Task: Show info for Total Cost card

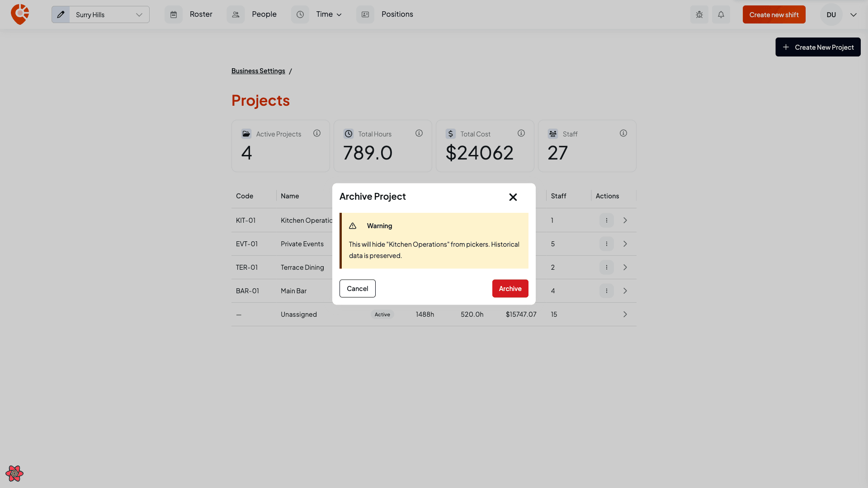Action: pyautogui.click(x=521, y=133)
